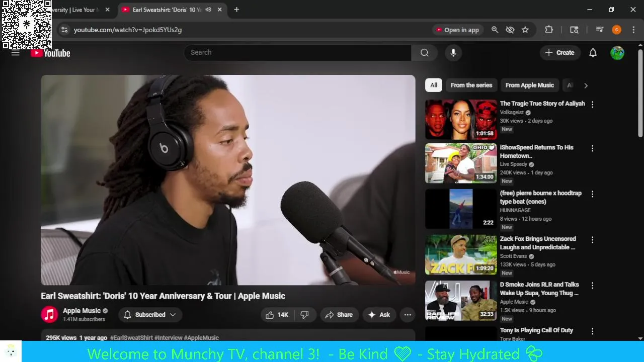Click the Ask button
The height and width of the screenshot is (362, 644).
click(379, 315)
